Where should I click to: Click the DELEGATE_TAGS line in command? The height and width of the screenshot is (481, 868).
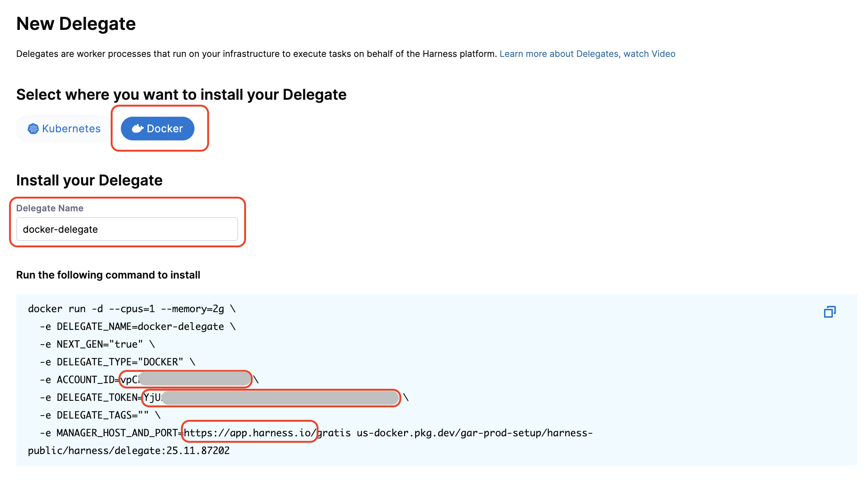point(100,415)
